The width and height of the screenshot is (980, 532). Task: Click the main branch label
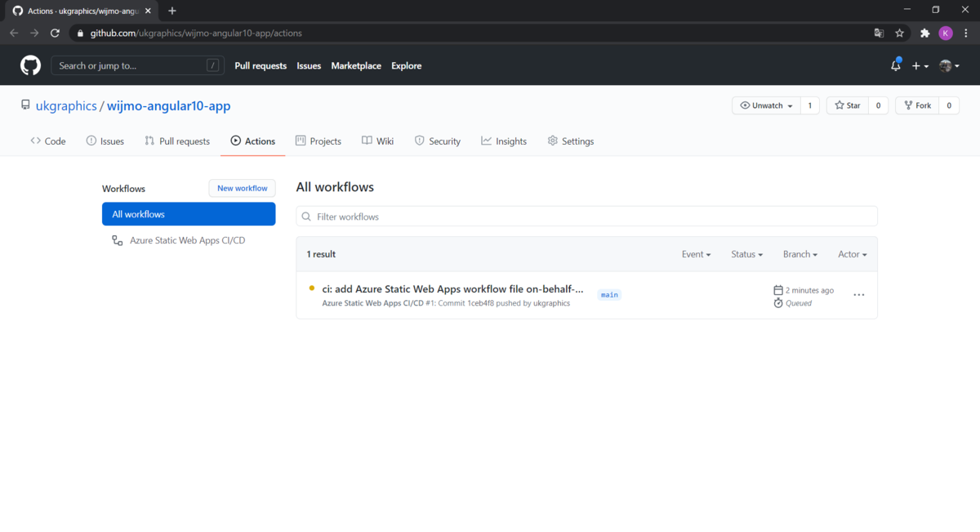pos(609,294)
